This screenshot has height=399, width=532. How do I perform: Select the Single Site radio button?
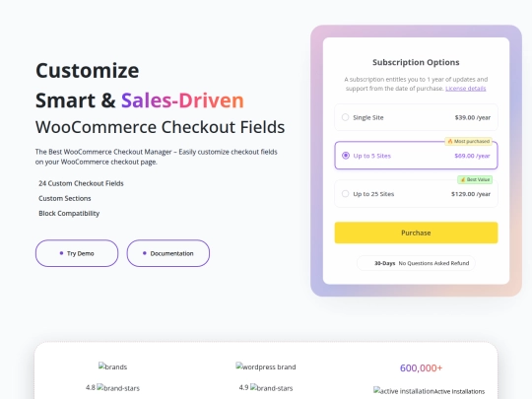point(345,117)
